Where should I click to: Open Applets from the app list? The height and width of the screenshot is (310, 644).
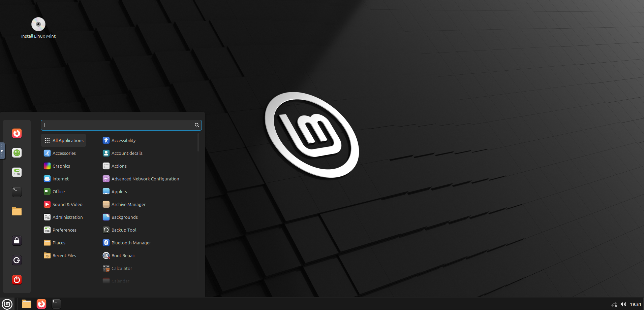point(148,192)
